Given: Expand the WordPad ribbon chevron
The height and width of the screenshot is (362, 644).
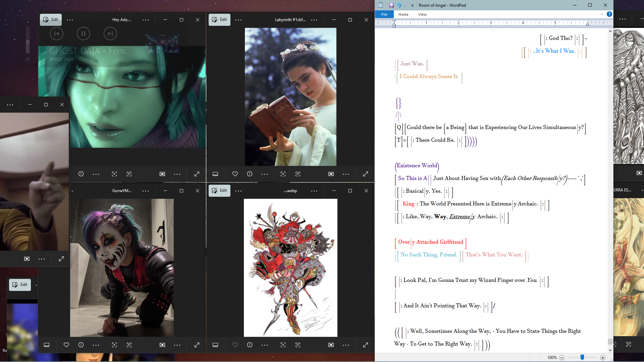Looking at the screenshot, I should pyautogui.click(x=602, y=14).
